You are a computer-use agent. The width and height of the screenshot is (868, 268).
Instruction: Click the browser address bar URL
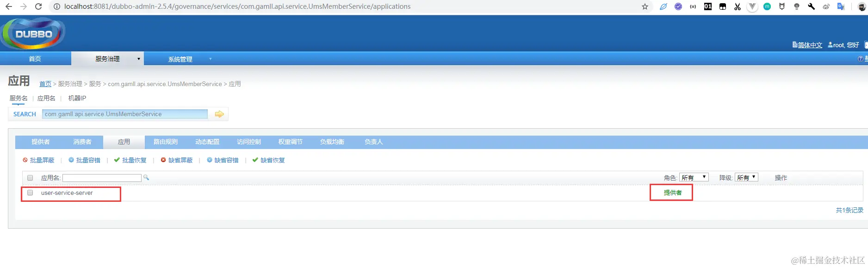(237, 6)
